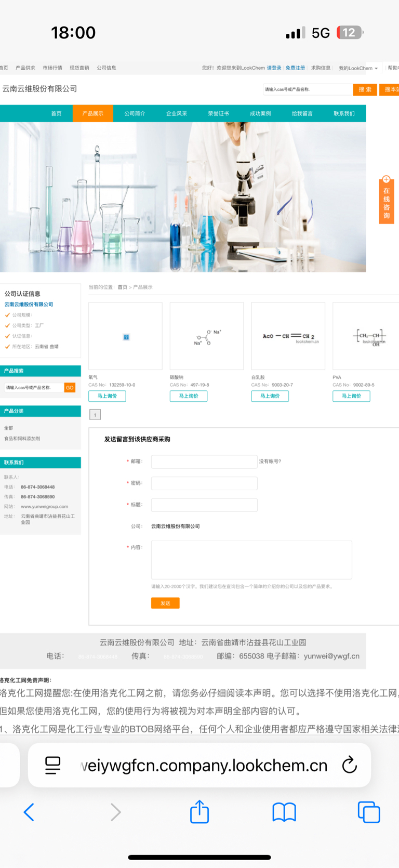The image size is (399, 868).
Task: Click the lab microscope banner image
Action: (183, 197)
